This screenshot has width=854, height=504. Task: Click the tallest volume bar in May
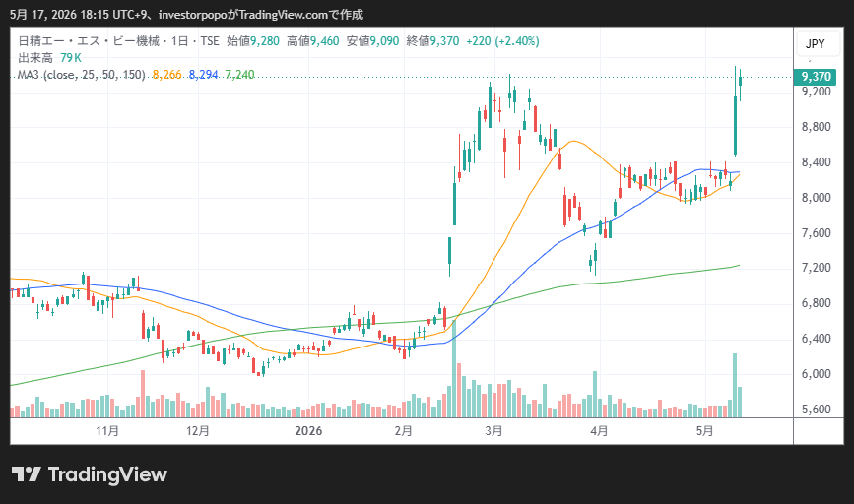point(735,385)
